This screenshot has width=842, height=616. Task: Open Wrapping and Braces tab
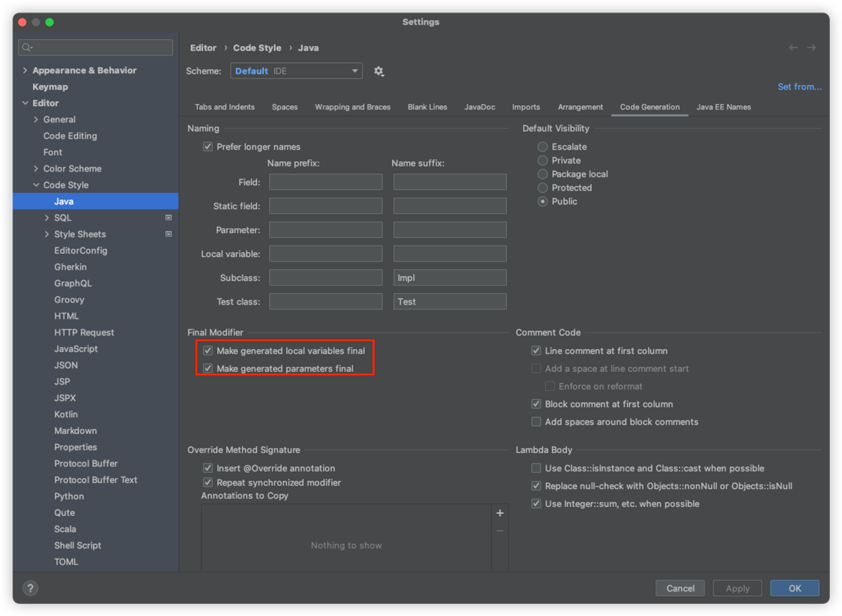point(352,107)
